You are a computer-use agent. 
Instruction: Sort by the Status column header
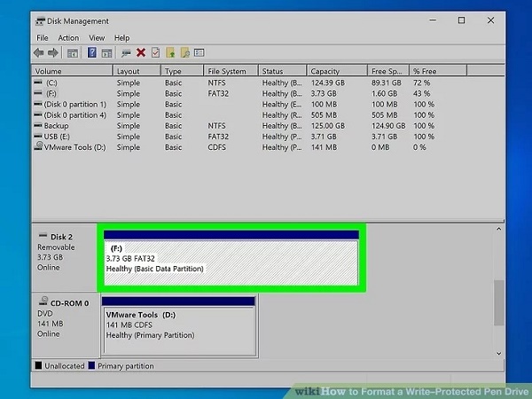pyautogui.click(x=282, y=71)
